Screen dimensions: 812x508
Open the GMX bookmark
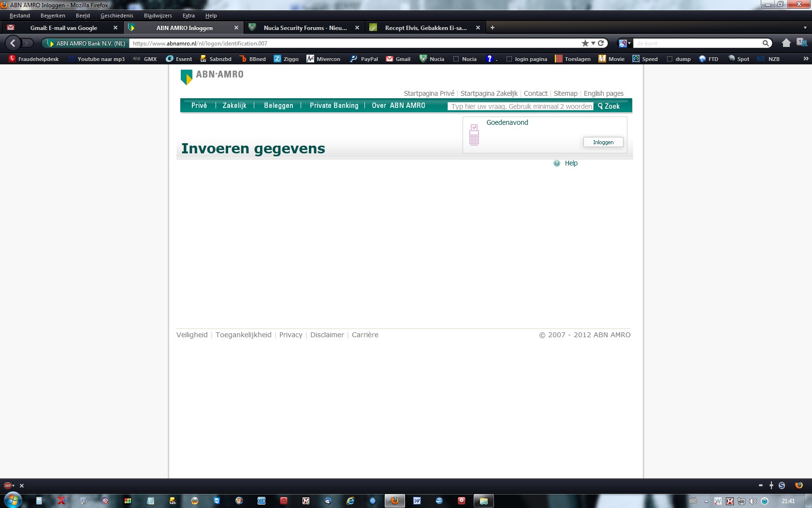pos(145,59)
